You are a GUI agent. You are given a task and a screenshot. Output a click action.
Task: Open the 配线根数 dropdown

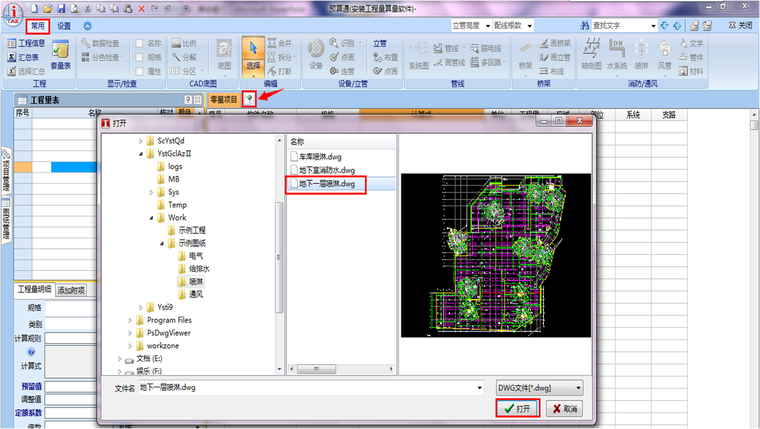coord(530,26)
